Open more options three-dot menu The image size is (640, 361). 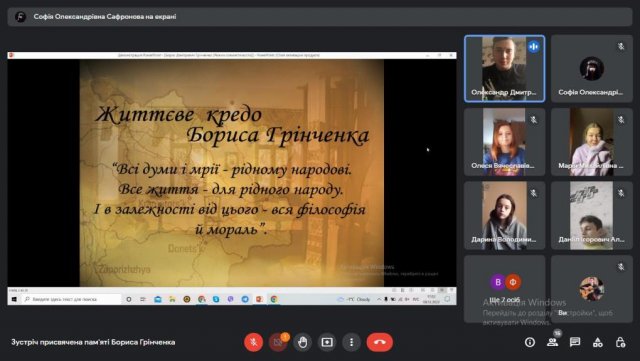click(351, 342)
